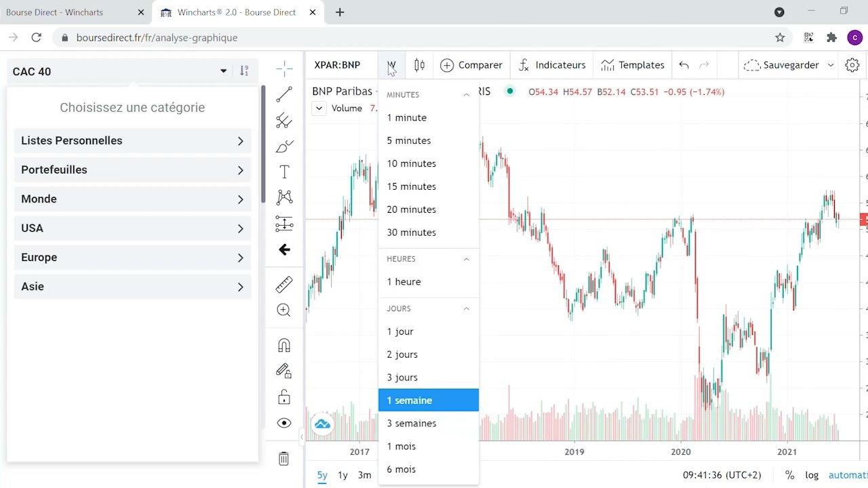This screenshot has height=488, width=868.
Task: Select the 3 jours interval
Action: click(x=429, y=378)
